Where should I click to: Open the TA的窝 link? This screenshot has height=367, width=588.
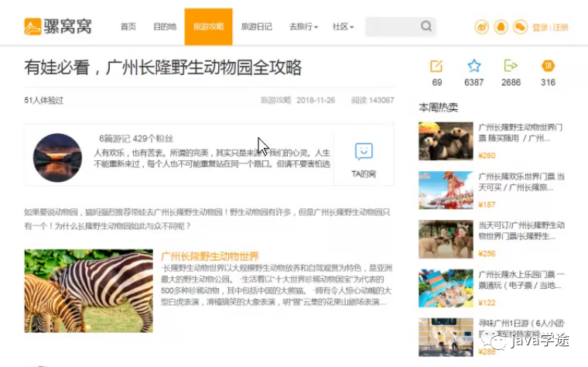tap(364, 174)
